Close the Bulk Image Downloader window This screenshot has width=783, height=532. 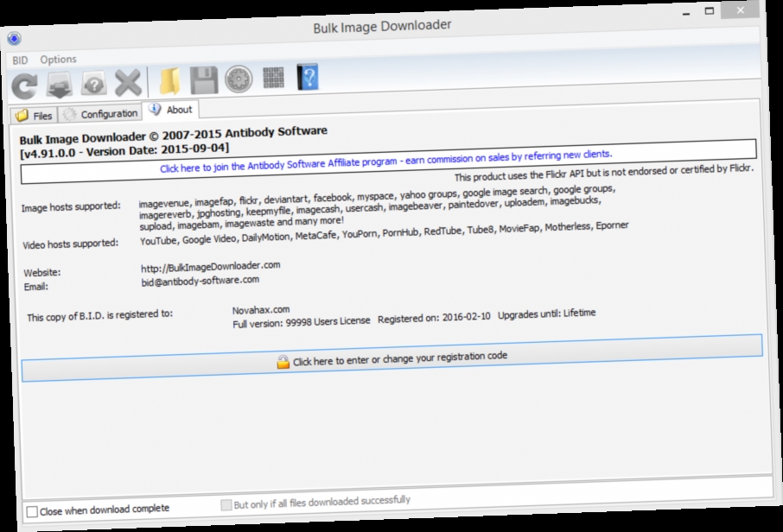741,10
